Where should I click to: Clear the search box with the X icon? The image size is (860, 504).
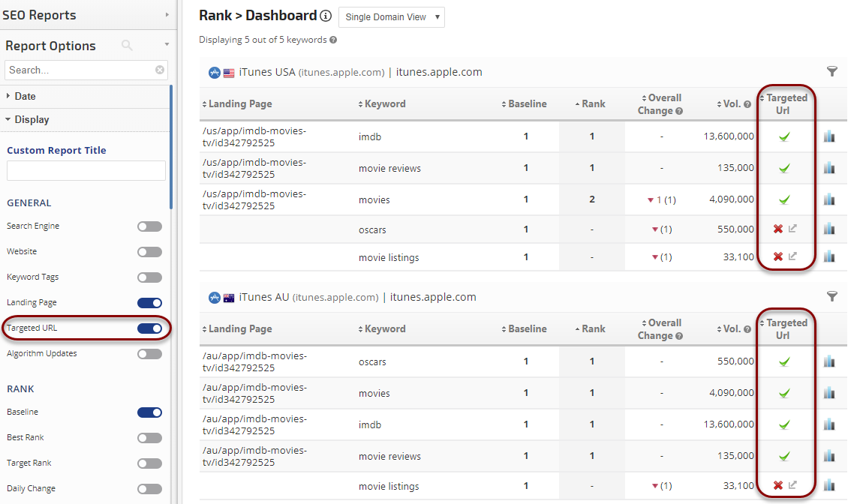coord(160,70)
